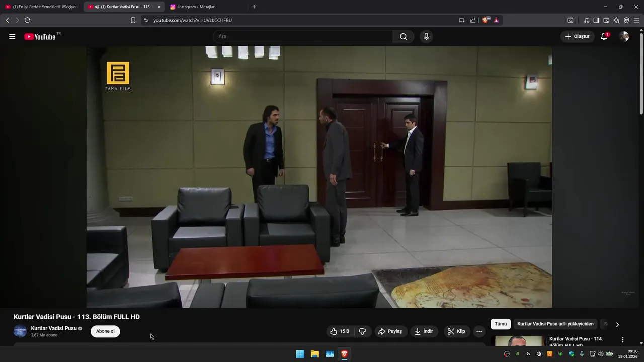Viewport: 644px width, 362px height.
Task: Reload the current page
Action: pyautogui.click(x=28, y=20)
